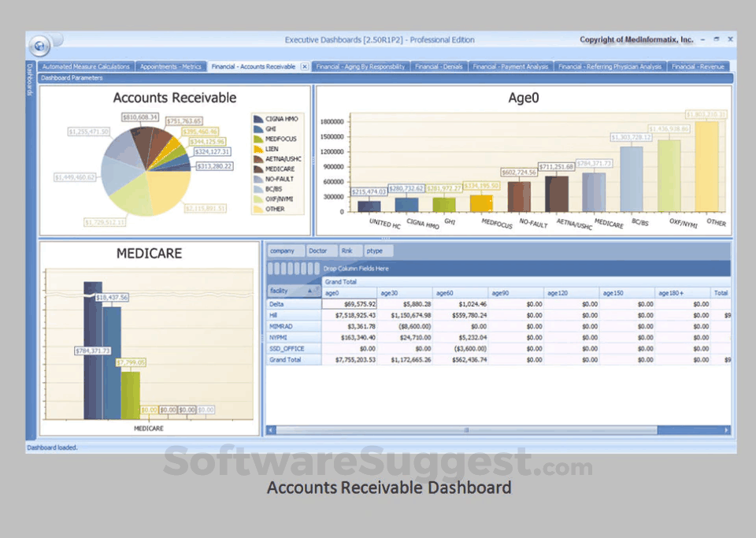The height and width of the screenshot is (538, 756).
Task: Switch to the Financial - Denials tab
Action: pyautogui.click(x=439, y=66)
